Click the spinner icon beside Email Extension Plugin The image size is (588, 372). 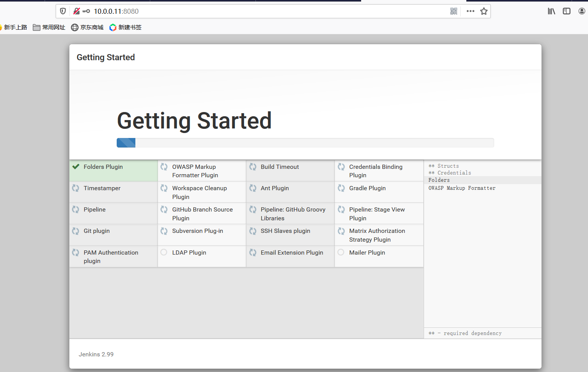pos(253,252)
